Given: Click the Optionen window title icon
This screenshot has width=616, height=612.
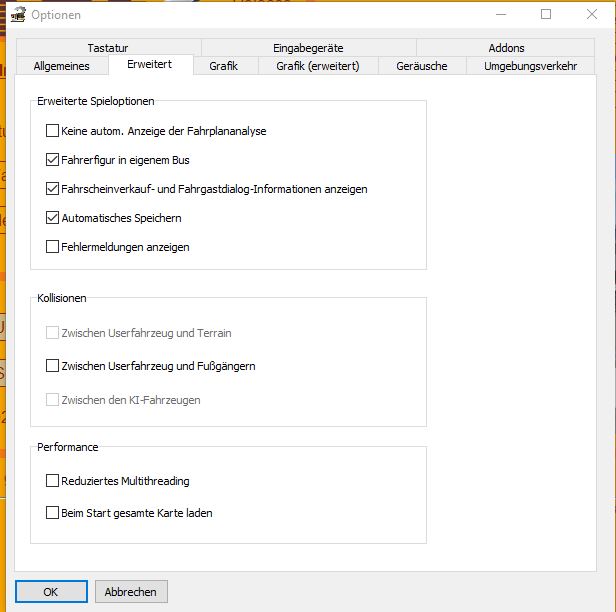Looking at the screenshot, I should (x=17, y=15).
